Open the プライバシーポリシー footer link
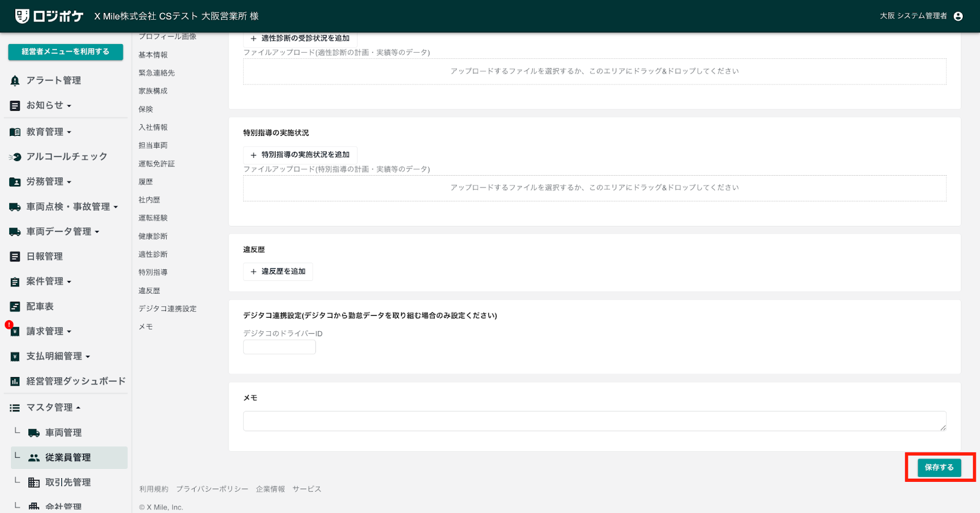This screenshot has width=980, height=513. click(212, 489)
